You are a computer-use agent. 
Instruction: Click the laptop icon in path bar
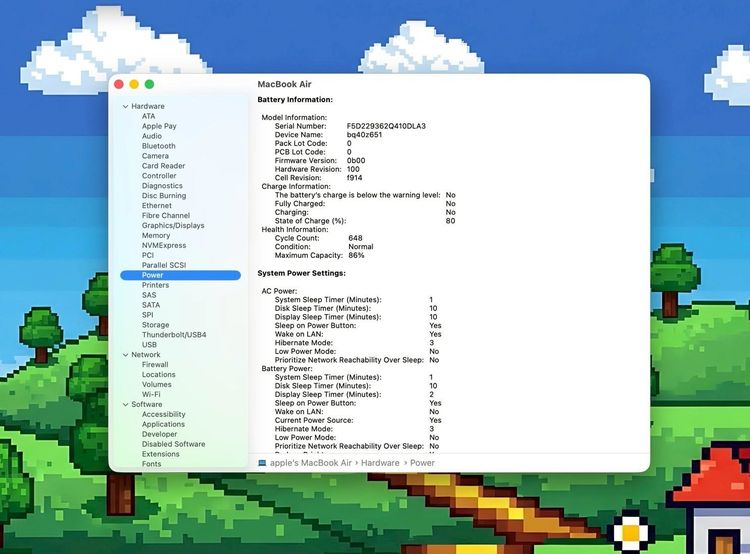click(262, 463)
